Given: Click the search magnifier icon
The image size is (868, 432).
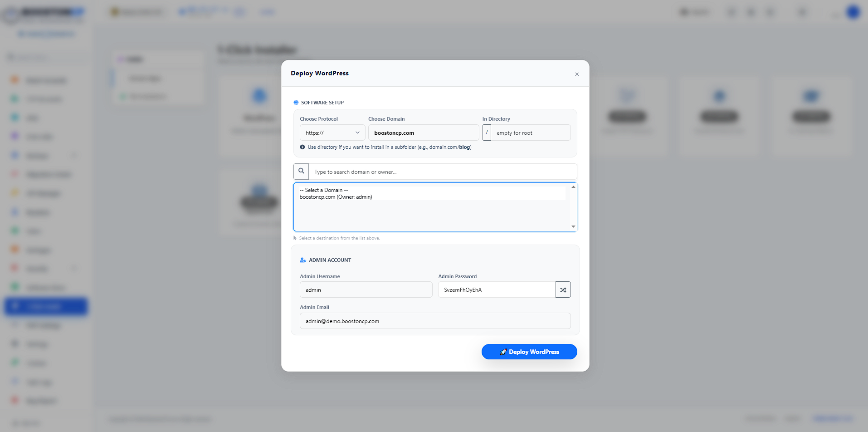Looking at the screenshot, I should tap(301, 172).
